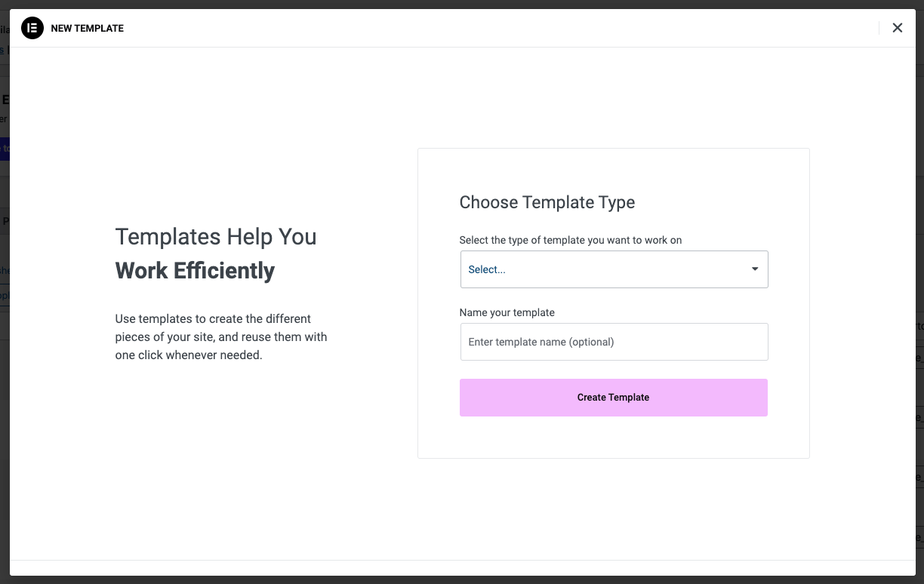Click the 'Select the type of template' label
The image size is (924, 584).
point(570,240)
